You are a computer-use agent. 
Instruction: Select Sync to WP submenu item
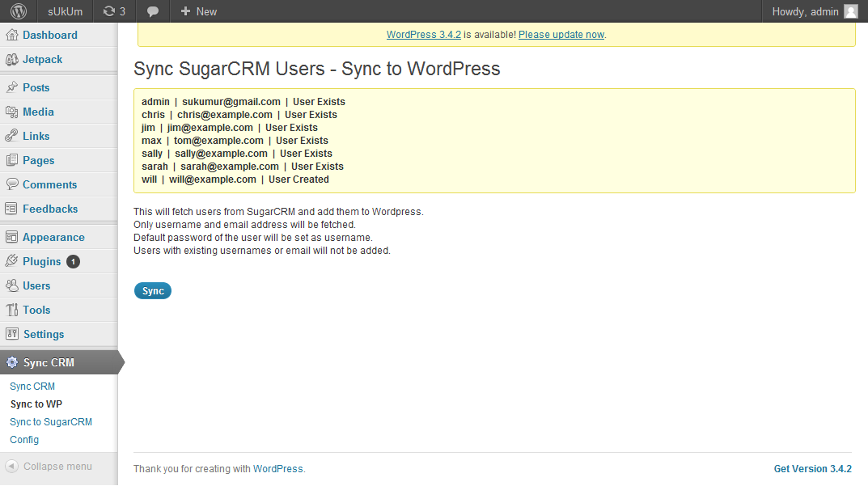pos(36,404)
